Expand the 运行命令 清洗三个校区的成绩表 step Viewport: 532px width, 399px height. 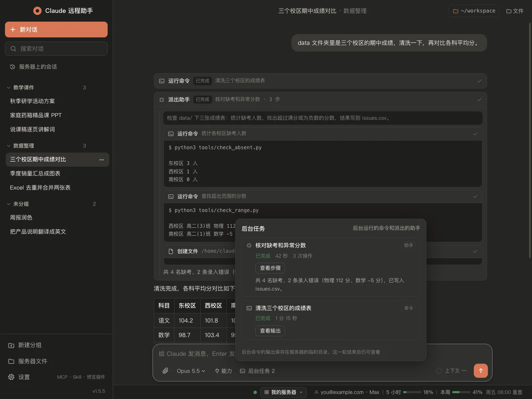pos(320,81)
